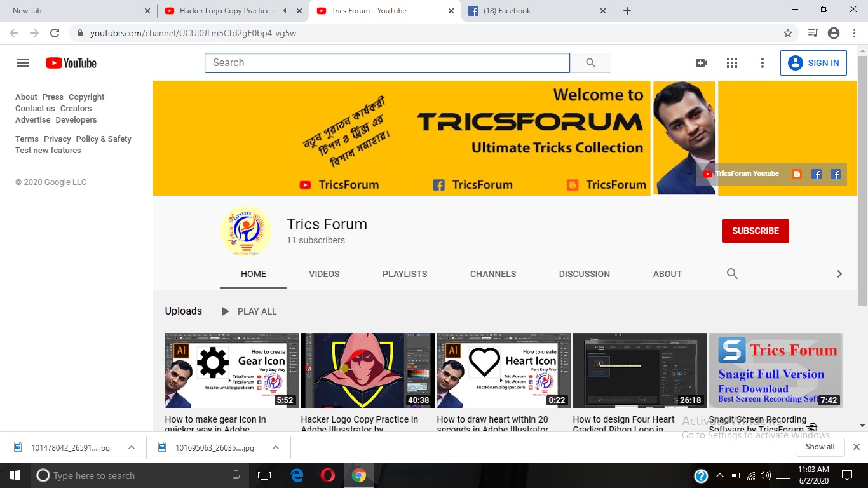Open the Privacy link

[x=57, y=139]
